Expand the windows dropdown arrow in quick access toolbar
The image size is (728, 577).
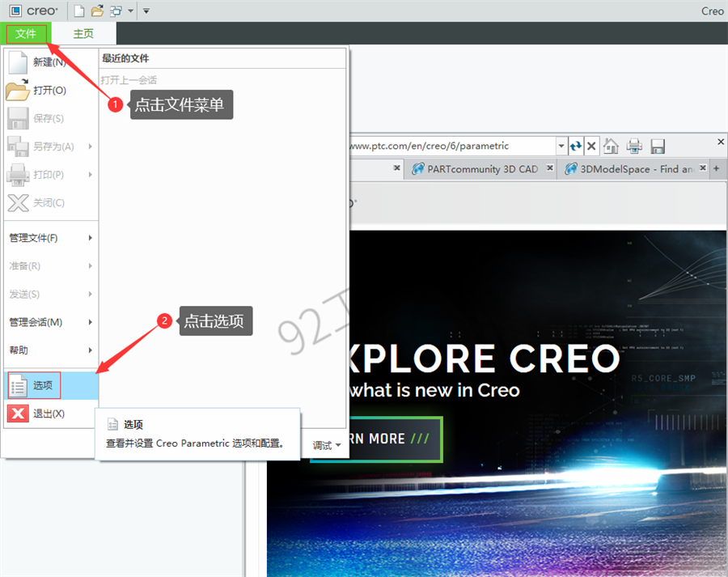click(x=130, y=11)
